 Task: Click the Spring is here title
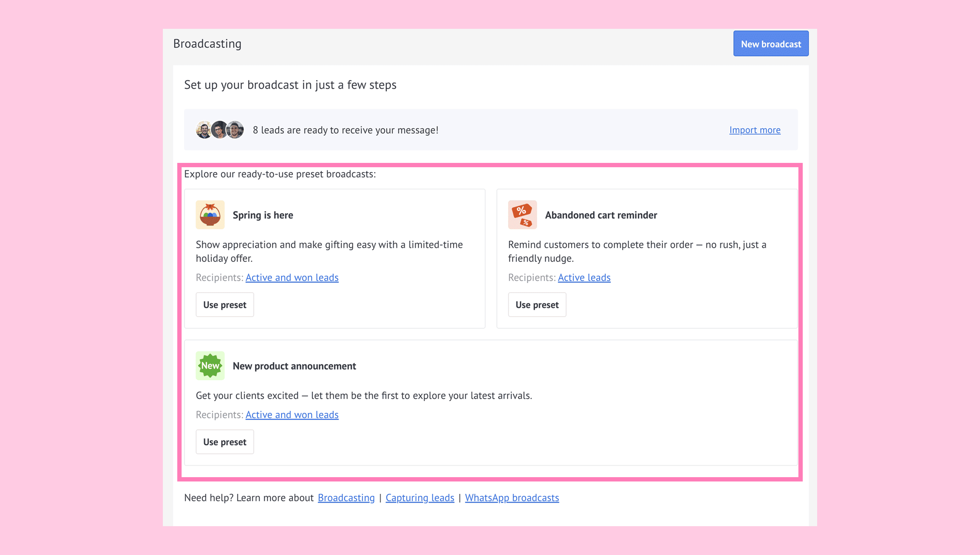[263, 216]
